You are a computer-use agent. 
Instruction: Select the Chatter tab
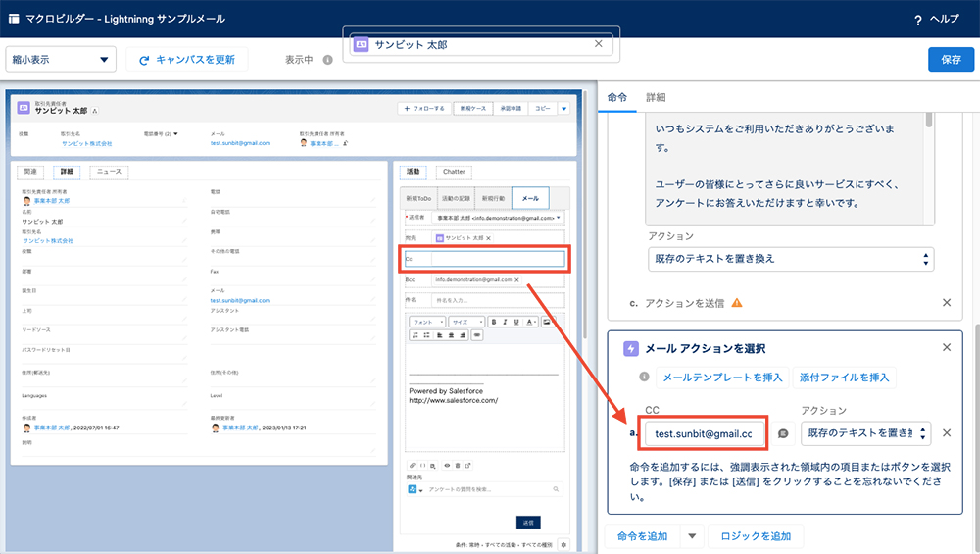(454, 172)
